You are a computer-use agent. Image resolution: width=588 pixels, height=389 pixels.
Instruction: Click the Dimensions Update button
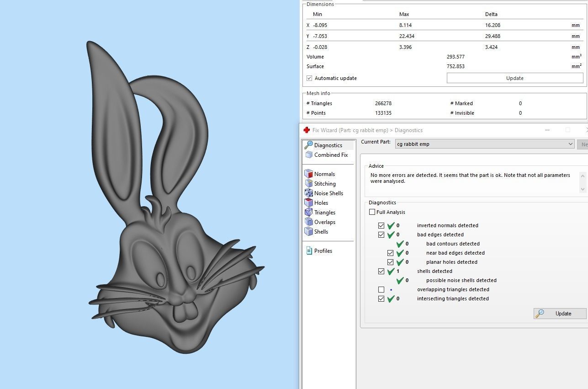coord(515,78)
